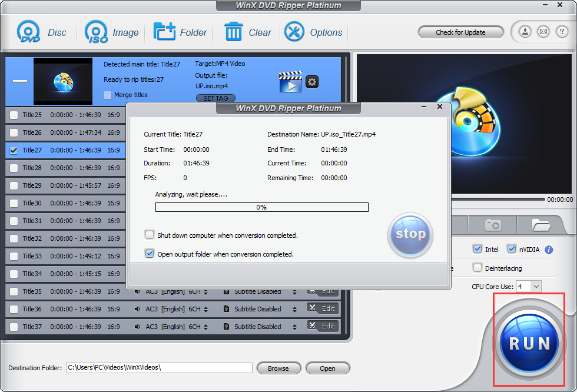Toggle the nVIDIA hardware accelerator checkbox
This screenshot has width=577, height=392.
click(x=512, y=249)
